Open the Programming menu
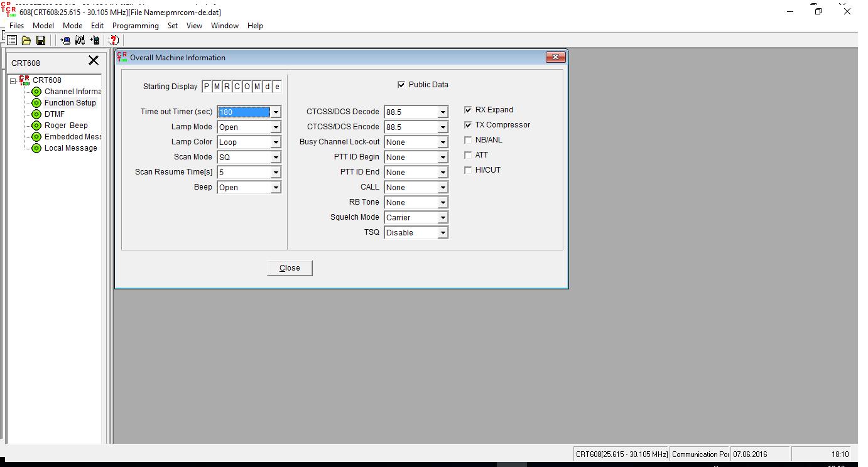 point(136,26)
